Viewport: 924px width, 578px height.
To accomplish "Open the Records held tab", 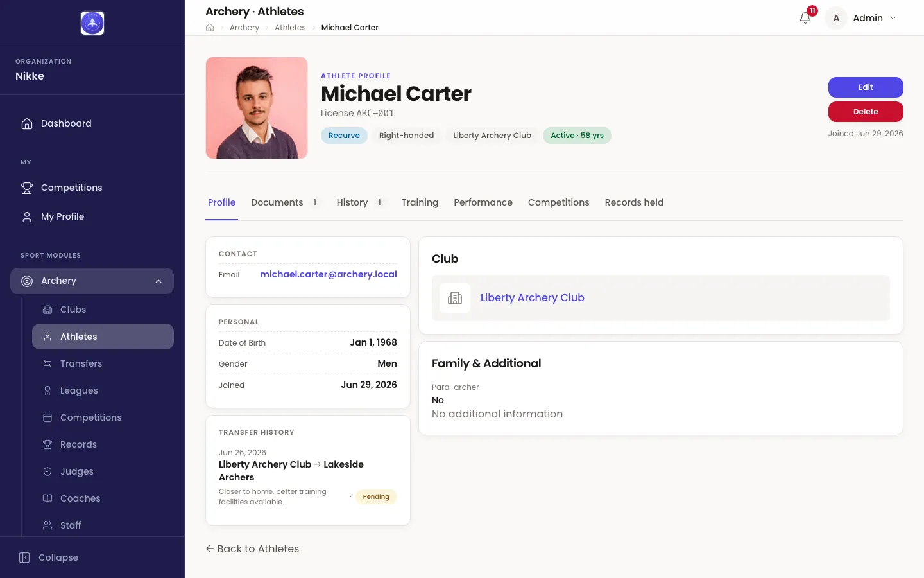I will tap(634, 202).
